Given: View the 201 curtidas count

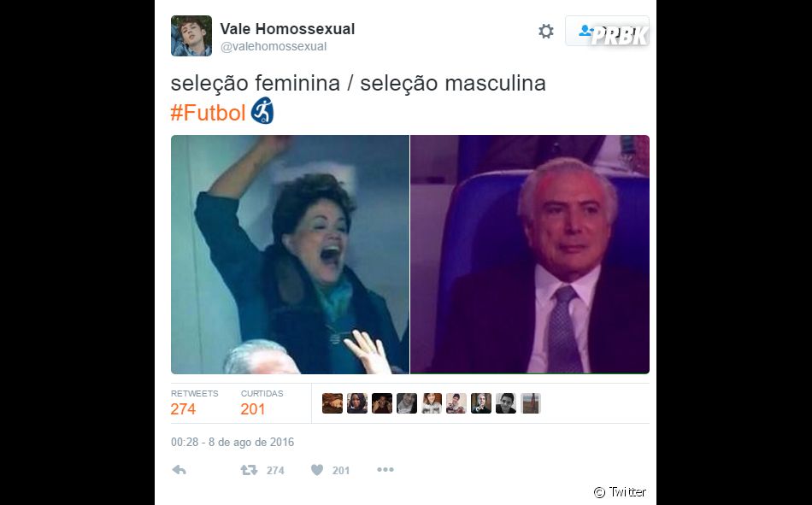Looking at the screenshot, I should tap(253, 409).
